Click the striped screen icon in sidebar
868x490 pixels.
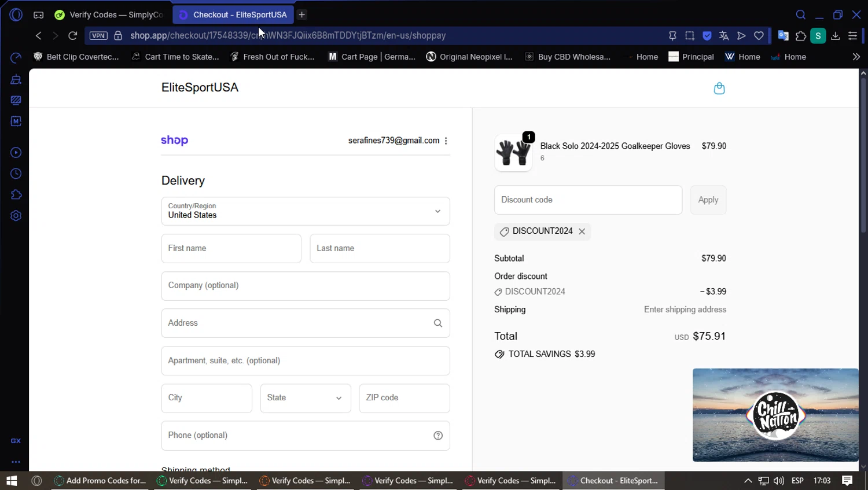16,100
